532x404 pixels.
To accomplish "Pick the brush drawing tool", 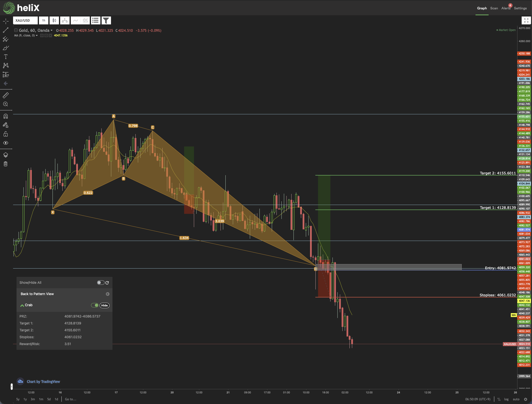I will 6,48.
